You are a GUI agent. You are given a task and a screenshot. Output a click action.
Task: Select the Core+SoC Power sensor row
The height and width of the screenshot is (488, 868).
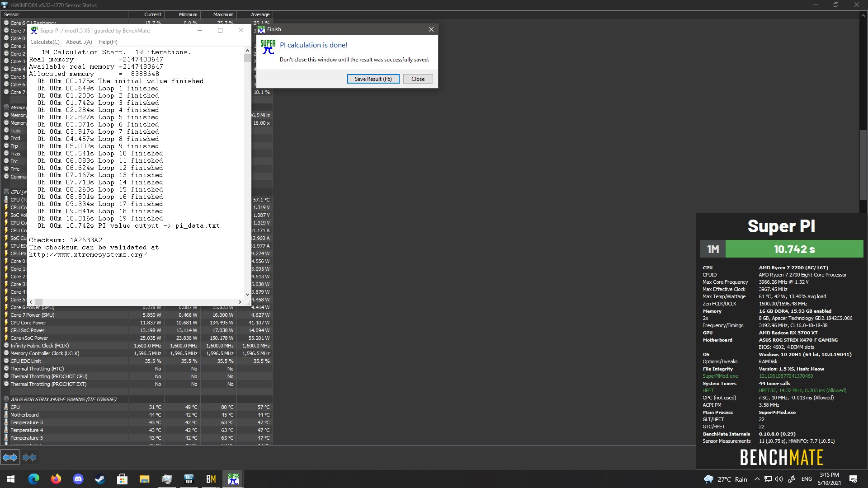[137, 338]
